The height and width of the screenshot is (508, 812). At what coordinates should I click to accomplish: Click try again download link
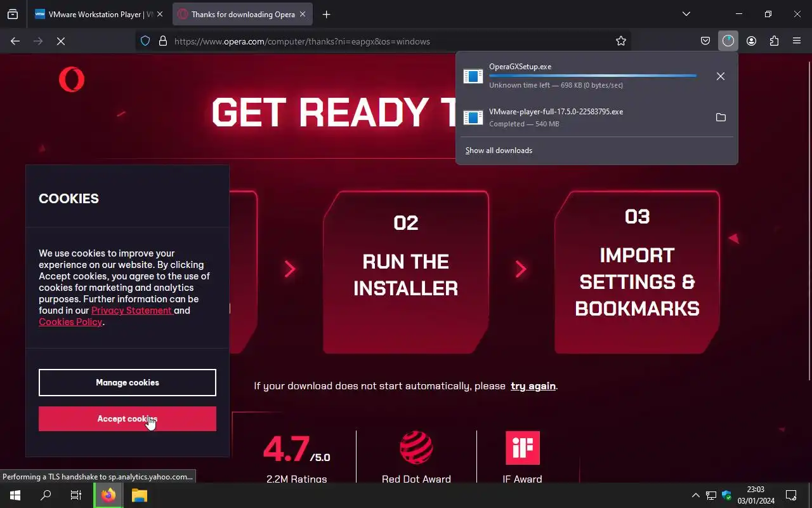coord(533,386)
